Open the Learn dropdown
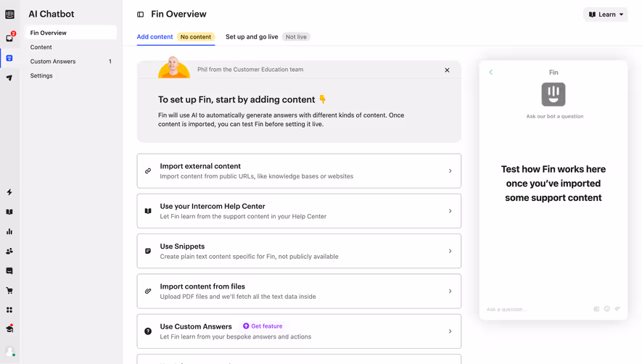Screen dimensions: 642x364 point(606,15)
